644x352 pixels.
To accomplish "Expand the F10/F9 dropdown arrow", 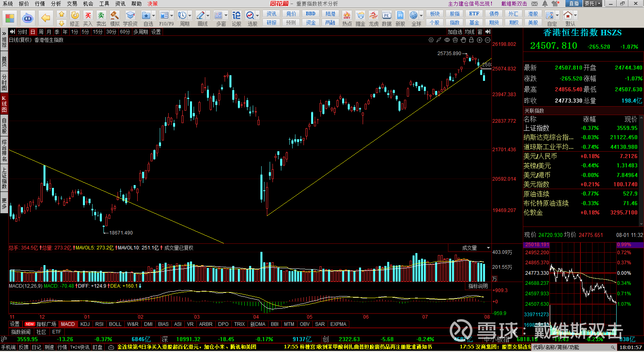I will pyautogui.click(x=171, y=16).
